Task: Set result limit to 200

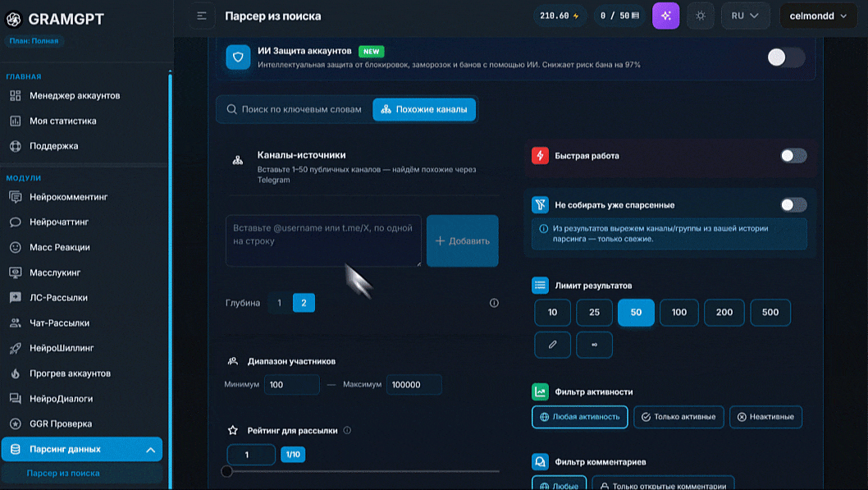Action: pos(724,312)
